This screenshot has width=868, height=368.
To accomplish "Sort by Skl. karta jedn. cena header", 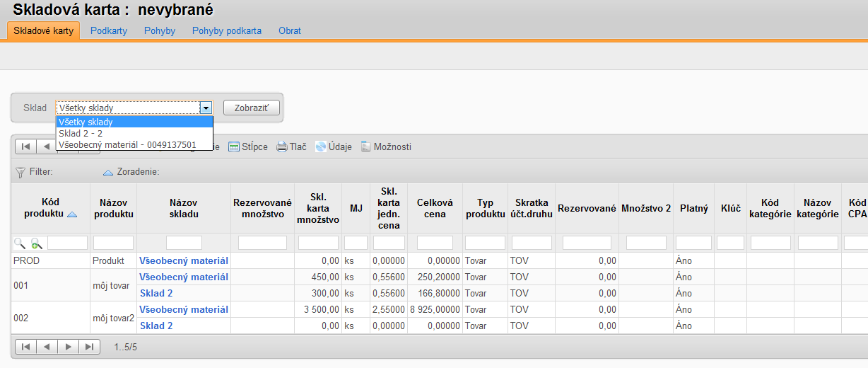I will [x=389, y=209].
